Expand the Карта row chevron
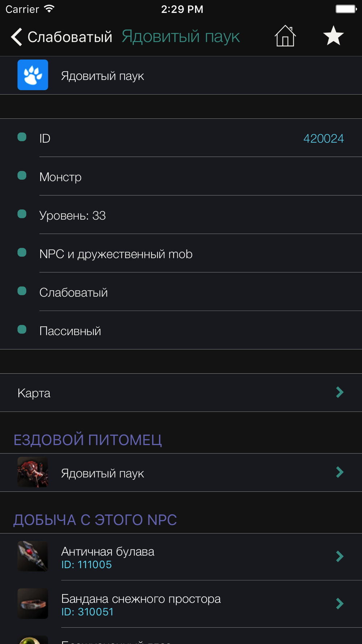 tap(340, 392)
